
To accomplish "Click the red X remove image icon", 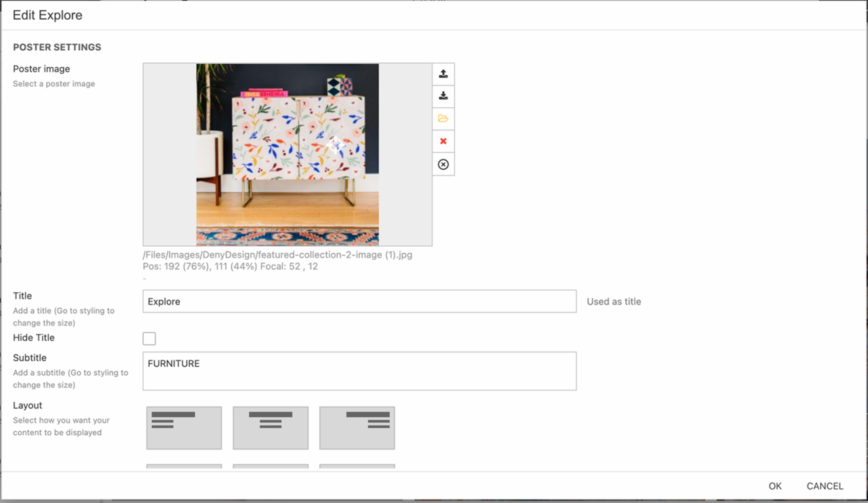I will click(443, 141).
